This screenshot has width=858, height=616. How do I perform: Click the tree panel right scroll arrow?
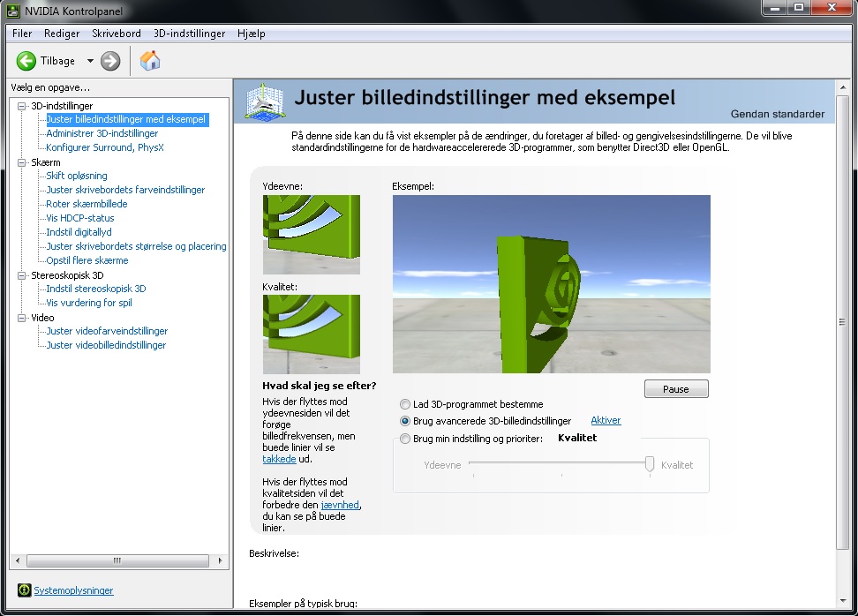(220, 560)
